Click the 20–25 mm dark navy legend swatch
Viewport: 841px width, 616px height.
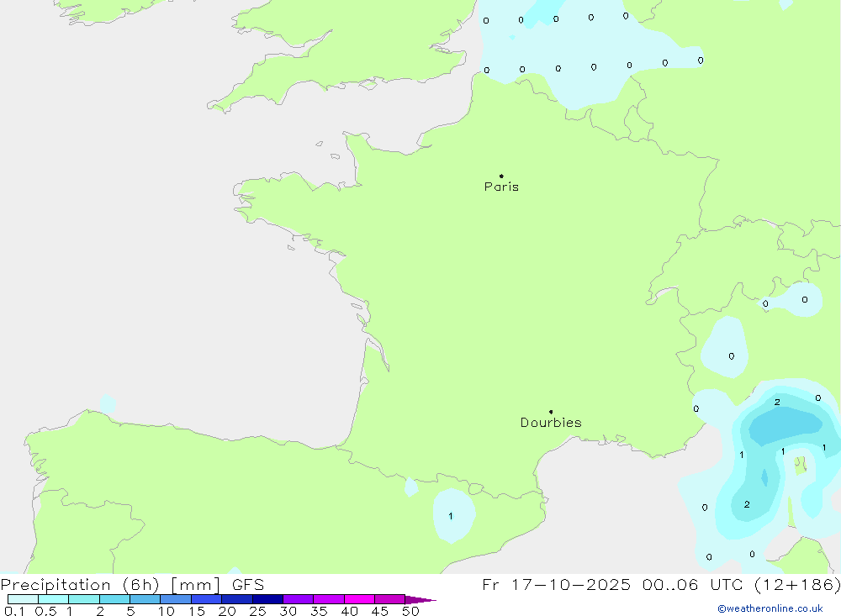(236, 599)
